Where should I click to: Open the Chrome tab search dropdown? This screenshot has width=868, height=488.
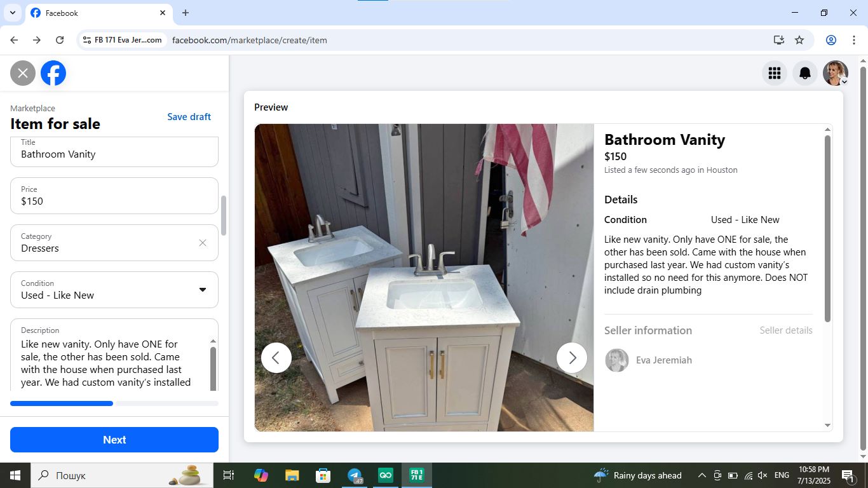pyautogui.click(x=12, y=13)
